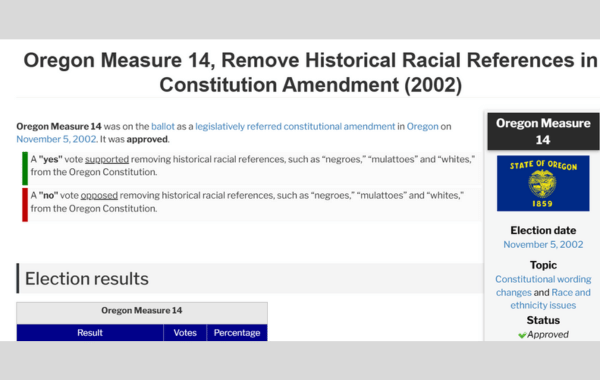Click the sidebar 'Oregon Measure 14' header box
The image size is (600, 380).
pos(543,131)
